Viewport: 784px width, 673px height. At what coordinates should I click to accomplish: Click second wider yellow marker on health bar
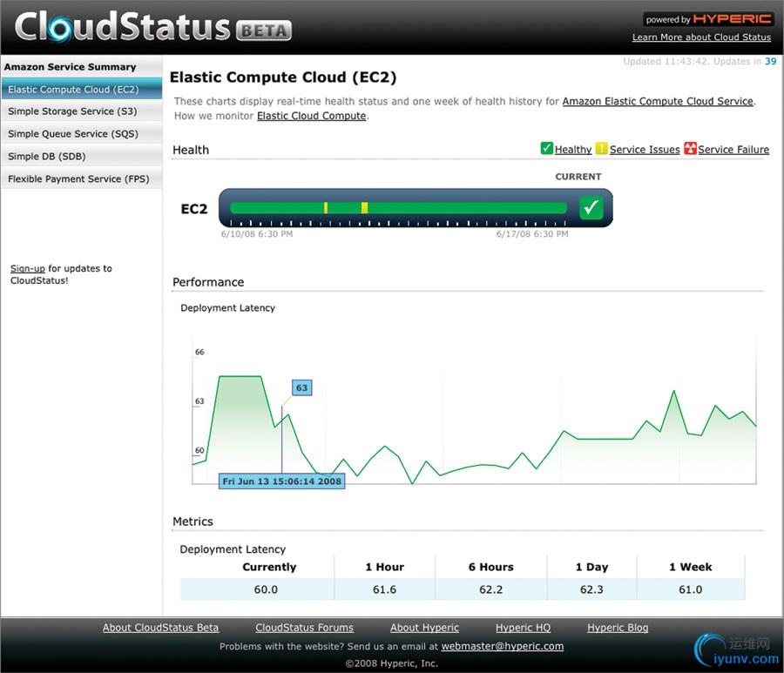(x=364, y=208)
